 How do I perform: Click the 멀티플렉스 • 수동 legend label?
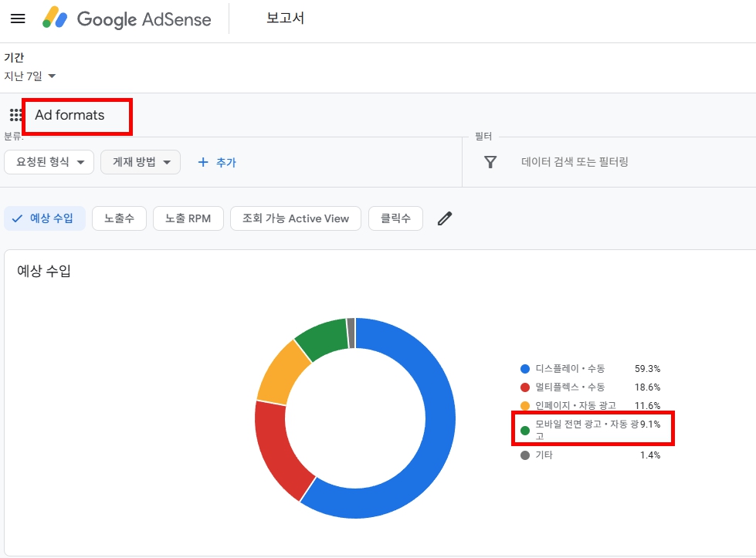click(x=570, y=387)
